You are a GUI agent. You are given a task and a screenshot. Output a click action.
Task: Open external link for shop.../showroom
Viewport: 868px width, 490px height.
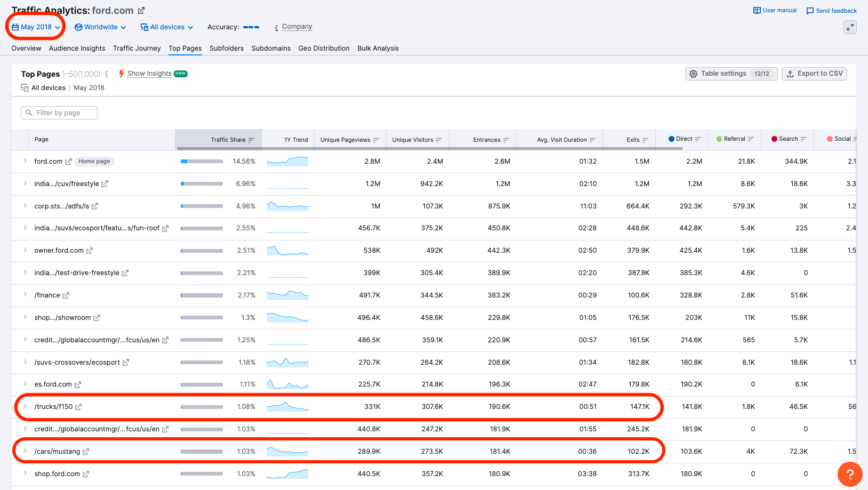(97, 318)
